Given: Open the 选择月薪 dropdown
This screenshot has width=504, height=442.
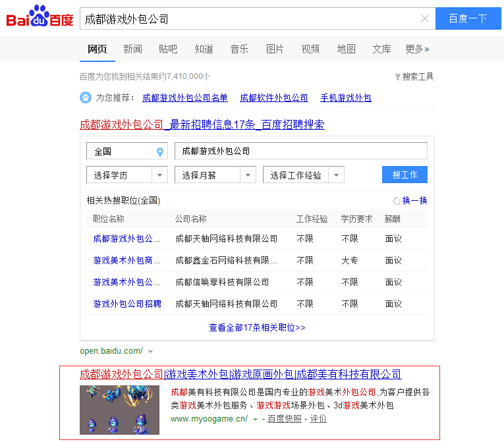Looking at the screenshot, I should coord(215,175).
